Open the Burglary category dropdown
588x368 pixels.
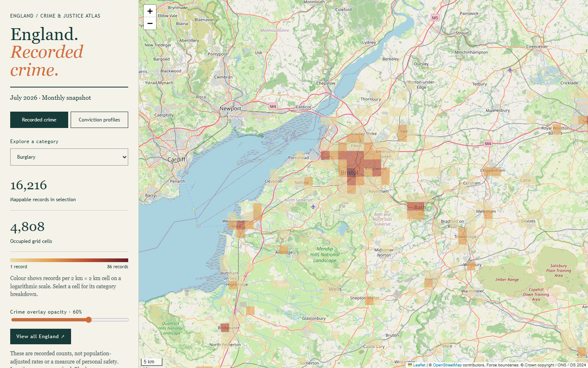click(69, 157)
